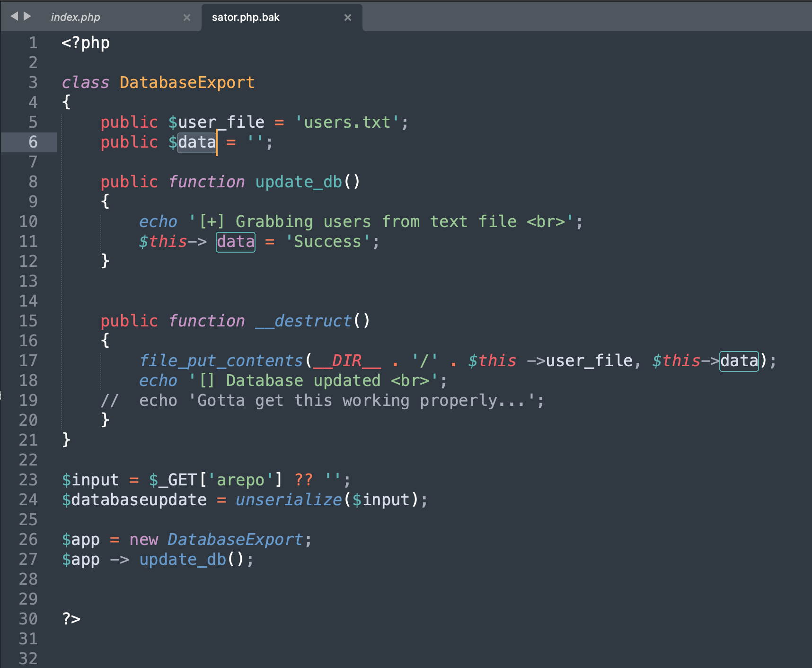Go to the previous tab with the left arrow

(x=14, y=17)
